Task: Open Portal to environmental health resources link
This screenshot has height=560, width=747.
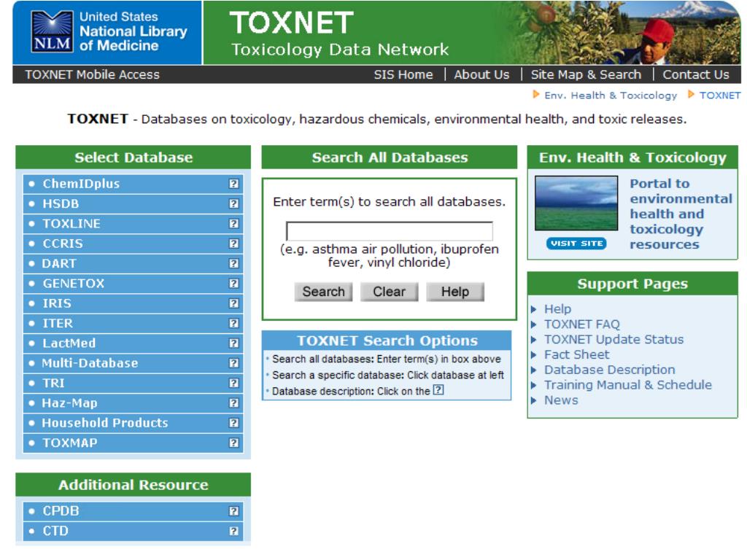Action: pyautogui.click(x=681, y=214)
